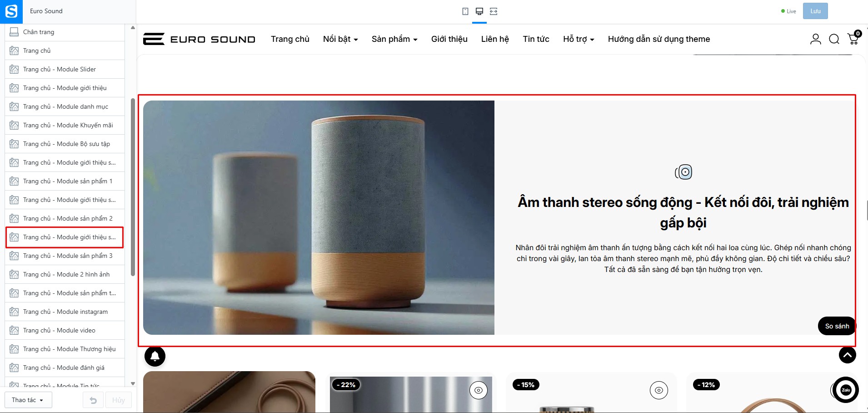
Task: Click icon beside Module Khuyến mãi row
Action: [14, 125]
